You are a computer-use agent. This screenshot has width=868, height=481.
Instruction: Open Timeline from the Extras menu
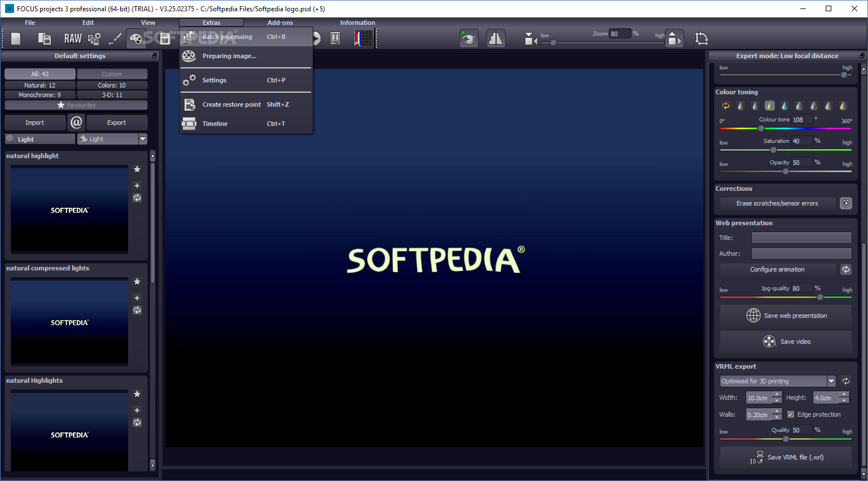[x=246, y=124]
